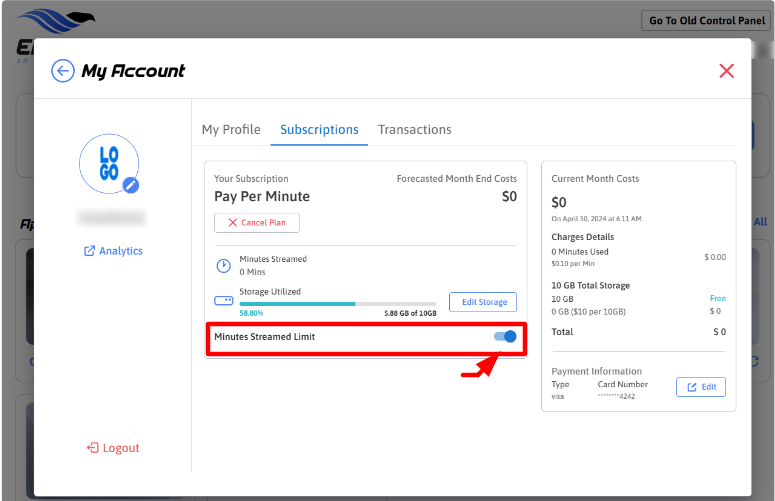
Task: Click the Pay Per Minute plan name
Action: click(x=262, y=197)
